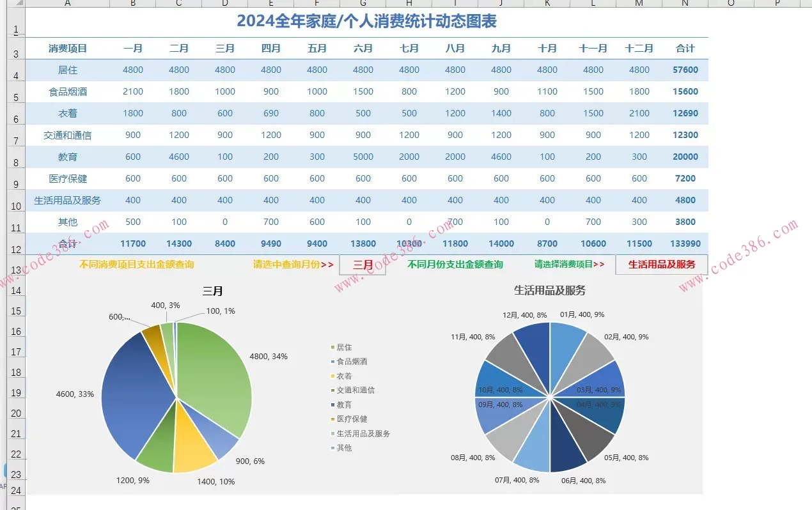Click the data label 11月, 400, 8%
Image resolution: width=812 pixels, height=510 pixels.
pos(473,337)
